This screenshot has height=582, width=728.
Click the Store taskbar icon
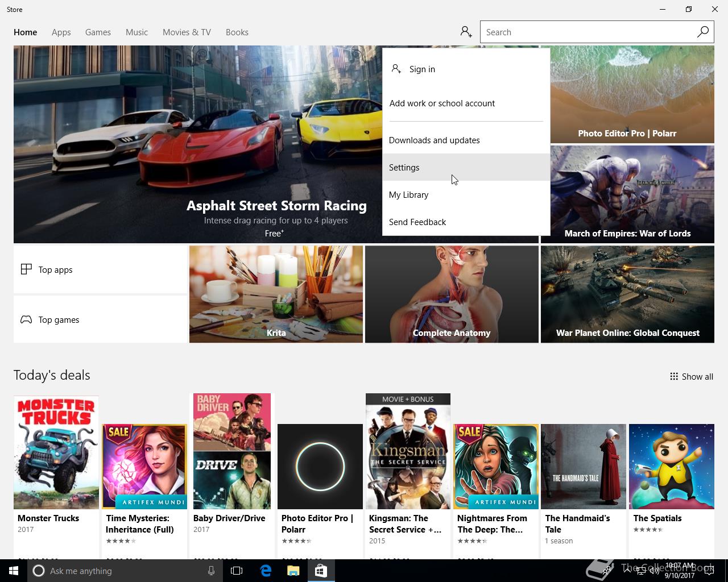(321, 571)
